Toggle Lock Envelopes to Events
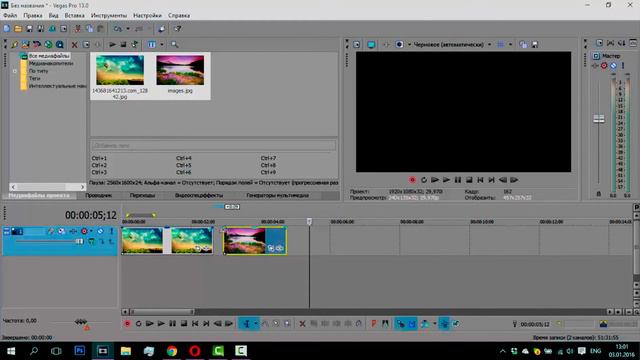This screenshot has width=640, height=360. [444, 324]
